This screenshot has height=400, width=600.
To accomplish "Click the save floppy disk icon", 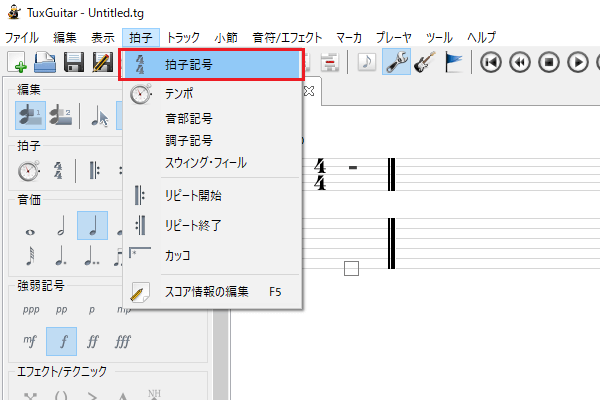I will (73, 63).
